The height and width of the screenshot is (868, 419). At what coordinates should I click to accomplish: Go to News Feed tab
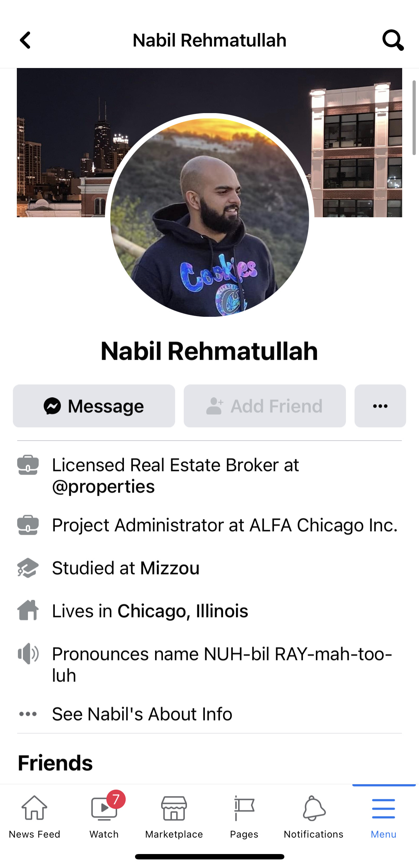pos(34,817)
